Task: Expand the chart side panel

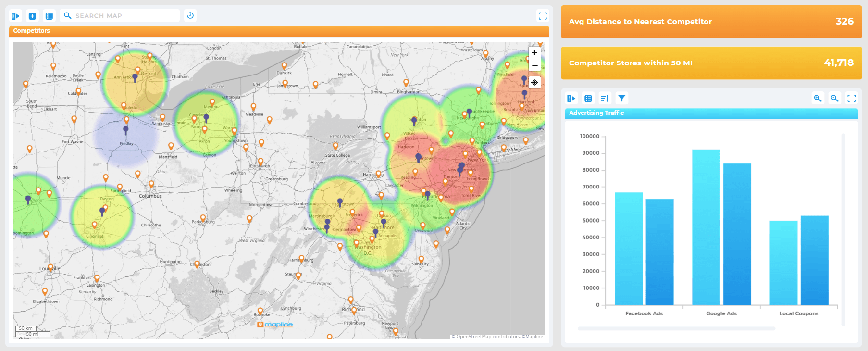Action: pos(571,99)
